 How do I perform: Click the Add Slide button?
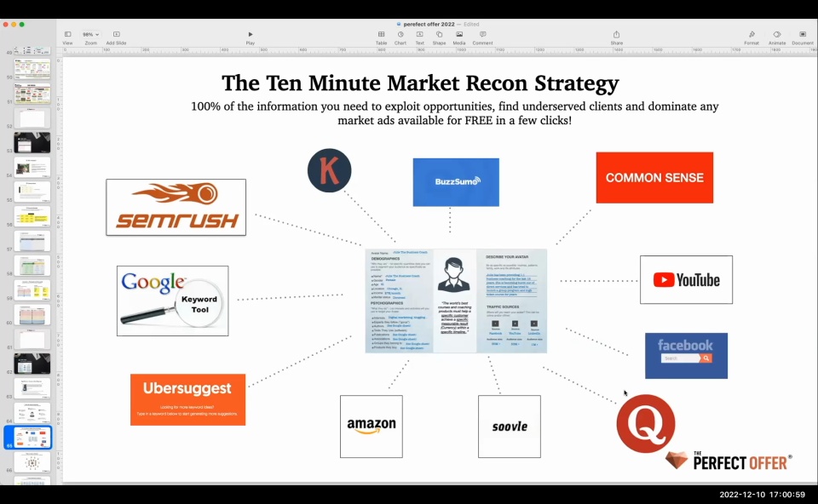coord(116,37)
